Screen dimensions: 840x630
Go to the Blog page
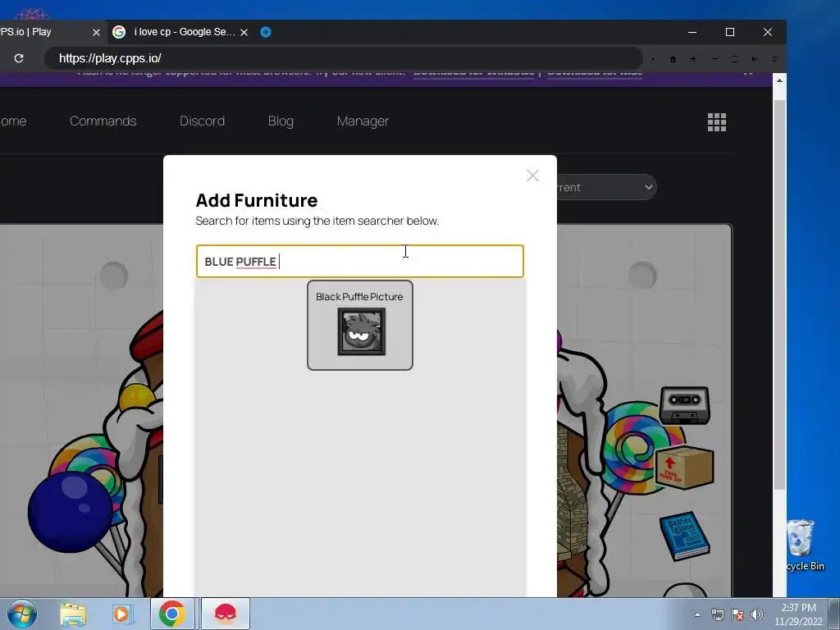pos(281,121)
